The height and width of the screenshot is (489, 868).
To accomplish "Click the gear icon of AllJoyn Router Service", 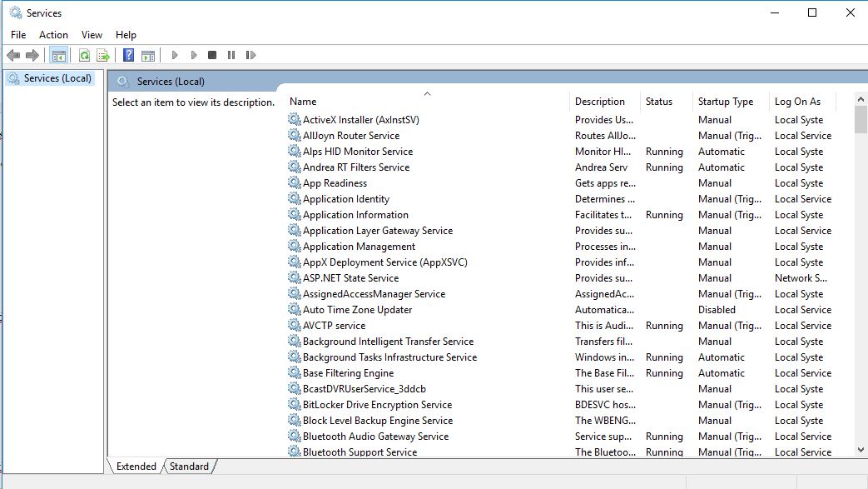I will tap(294, 135).
